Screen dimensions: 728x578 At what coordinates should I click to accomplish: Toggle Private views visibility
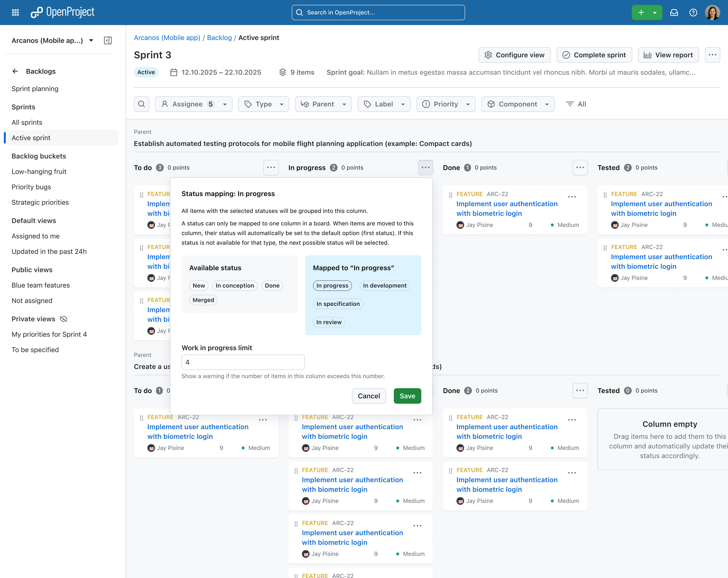tap(64, 319)
